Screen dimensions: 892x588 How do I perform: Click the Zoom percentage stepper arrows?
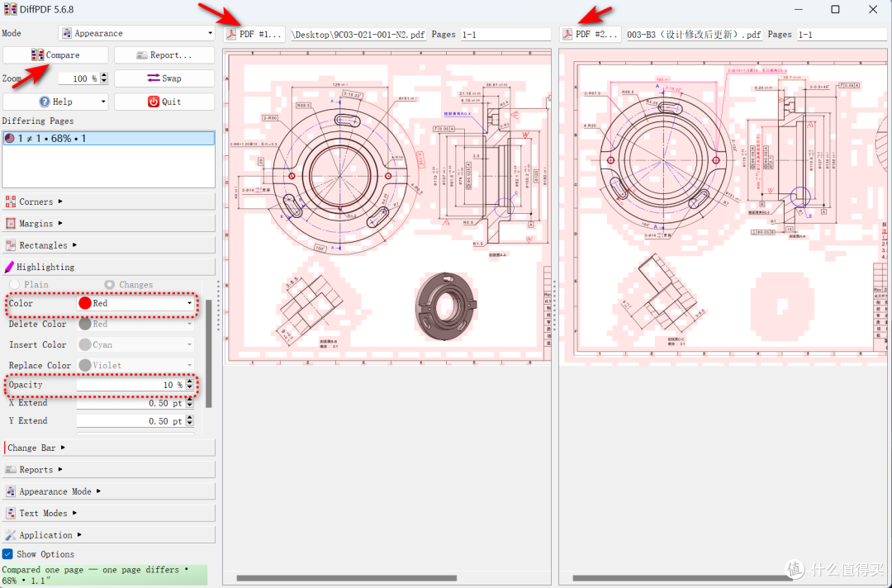[x=103, y=78]
